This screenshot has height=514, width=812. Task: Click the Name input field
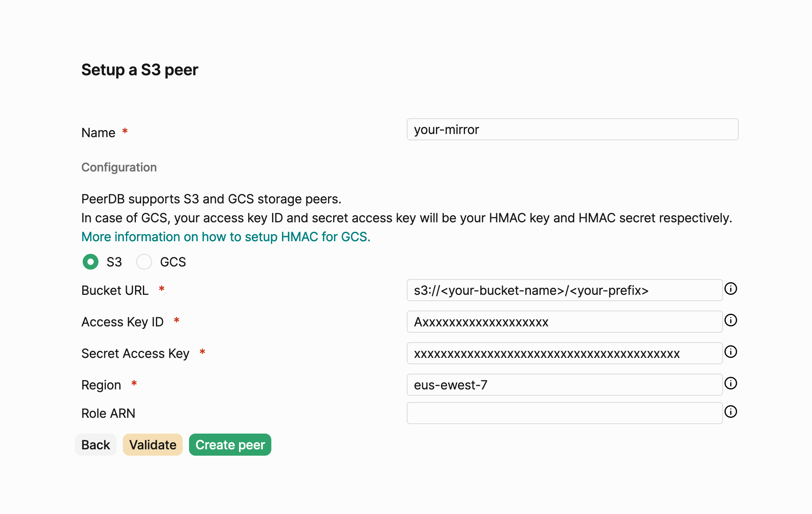click(x=573, y=129)
